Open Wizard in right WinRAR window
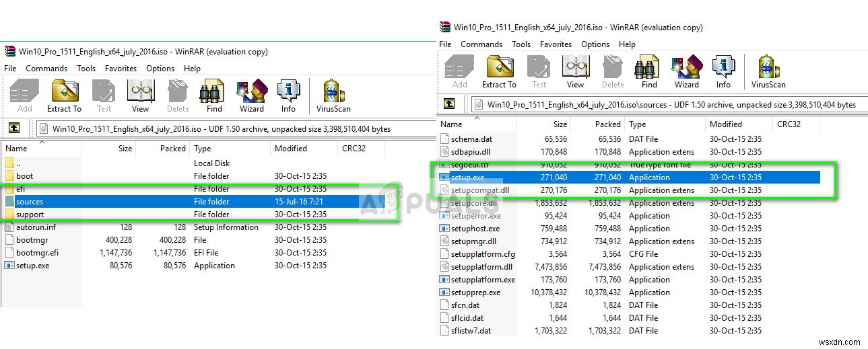This screenshot has width=868, height=349. [x=687, y=71]
